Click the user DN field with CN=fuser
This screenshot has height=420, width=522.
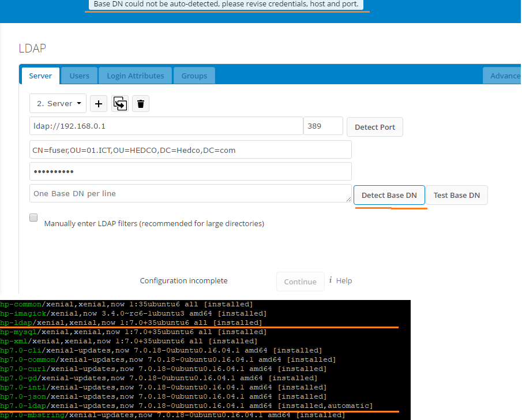click(x=190, y=149)
